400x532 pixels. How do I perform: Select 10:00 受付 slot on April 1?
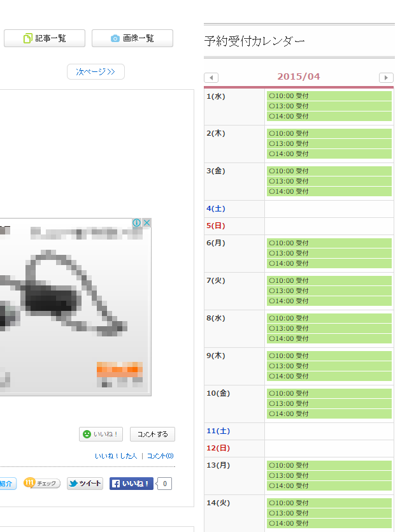(329, 96)
